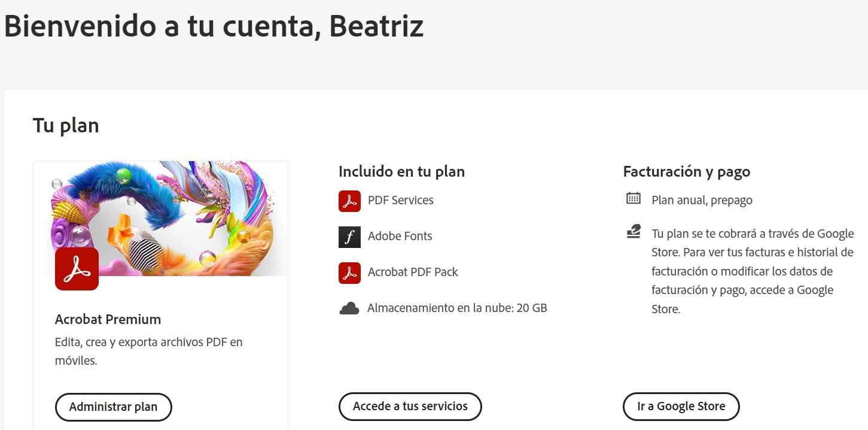Click the Plan anual, prepago text
The image size is (868, 430).
[x=702, y=200]
